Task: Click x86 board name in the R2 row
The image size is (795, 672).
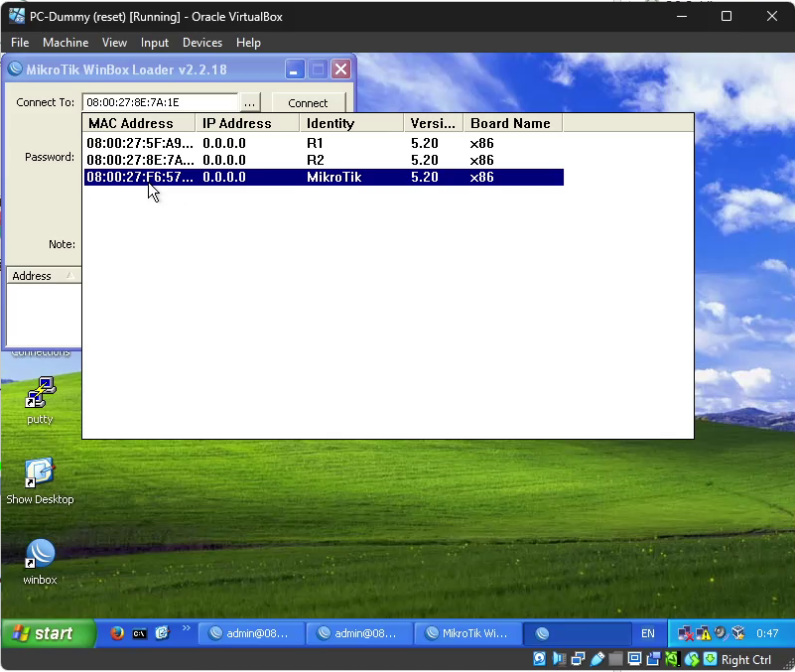Action: (x=481, y=160)
